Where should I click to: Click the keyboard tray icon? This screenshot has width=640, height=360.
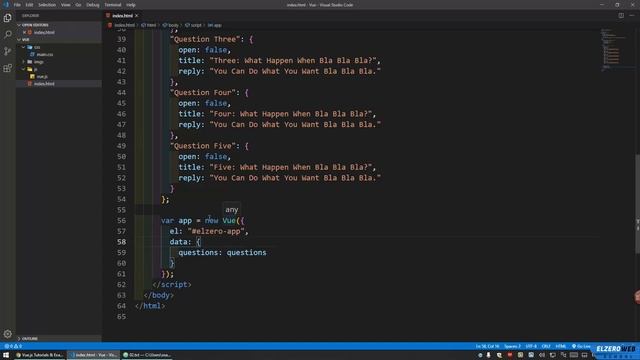click(574, 355)
